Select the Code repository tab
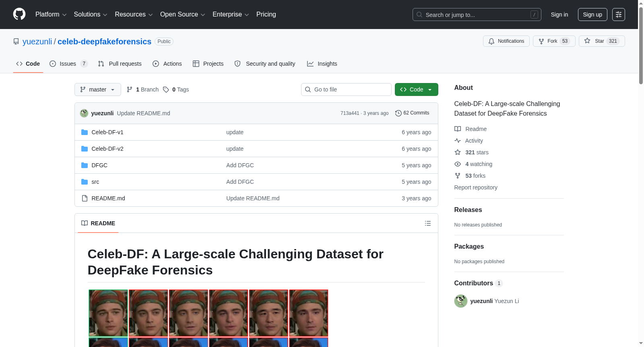The image size is (644, 347). 28,64
